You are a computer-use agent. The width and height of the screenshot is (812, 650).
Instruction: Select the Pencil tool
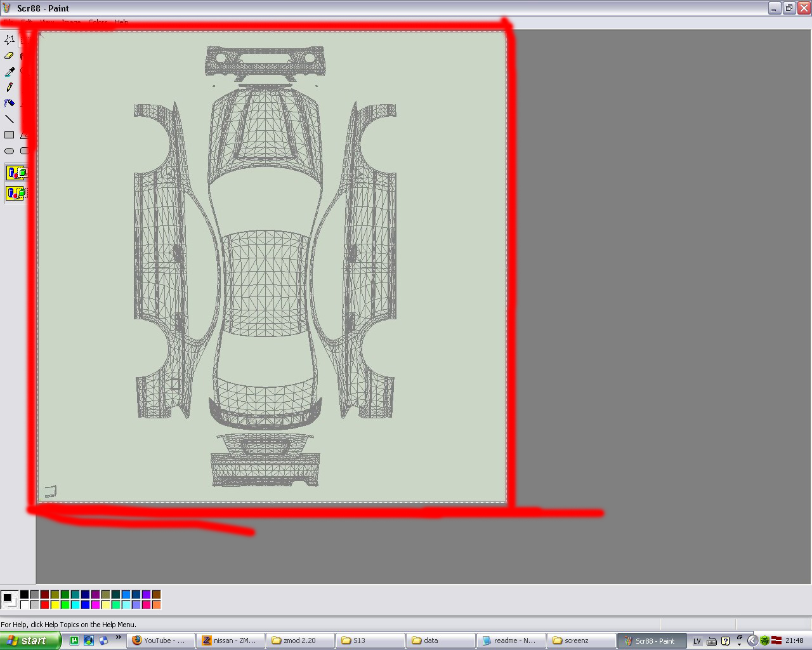point(10,88)
